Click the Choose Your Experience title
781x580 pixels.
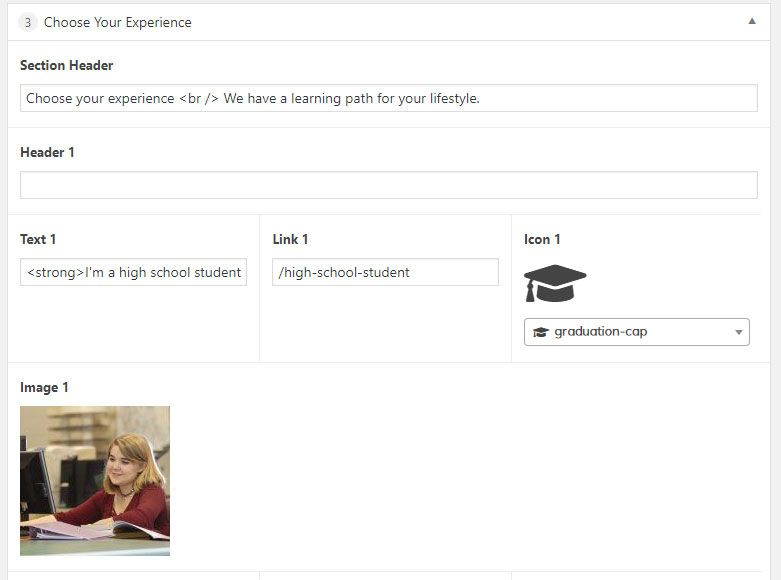[118, 22]
